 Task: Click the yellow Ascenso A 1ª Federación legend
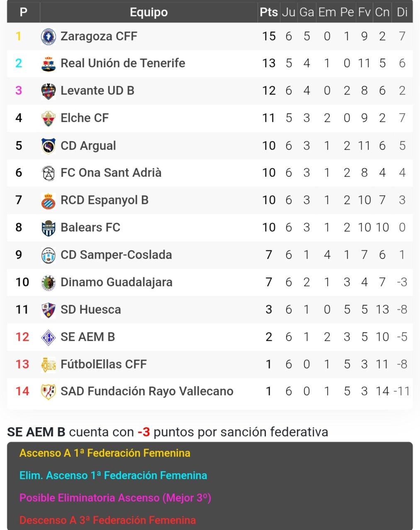(x=105, y=453)
